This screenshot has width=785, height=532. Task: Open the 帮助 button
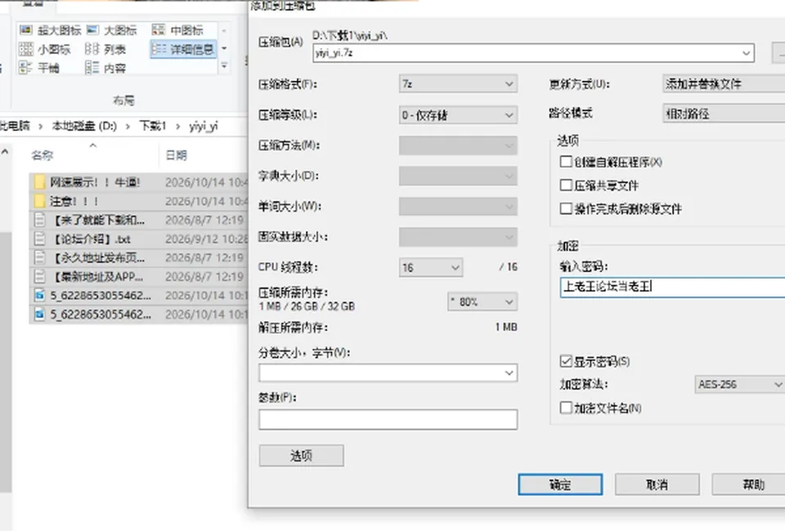click(749, 485)
